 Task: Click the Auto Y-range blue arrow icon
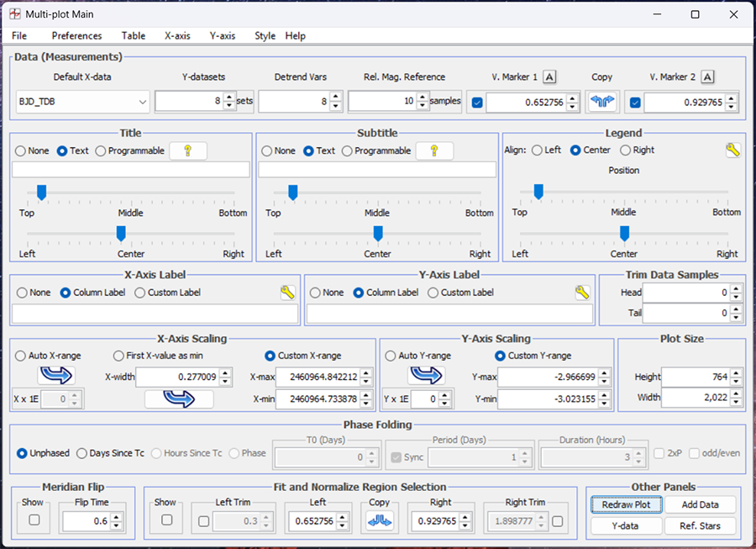[426, 375]
